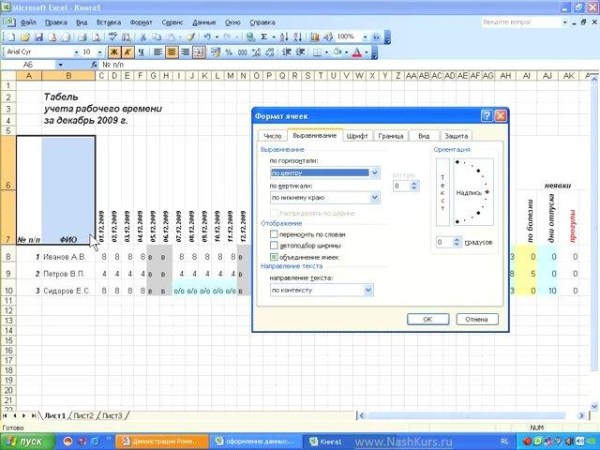Click the Currency format icon
The image size is (600, 450).
click(215, 52)
